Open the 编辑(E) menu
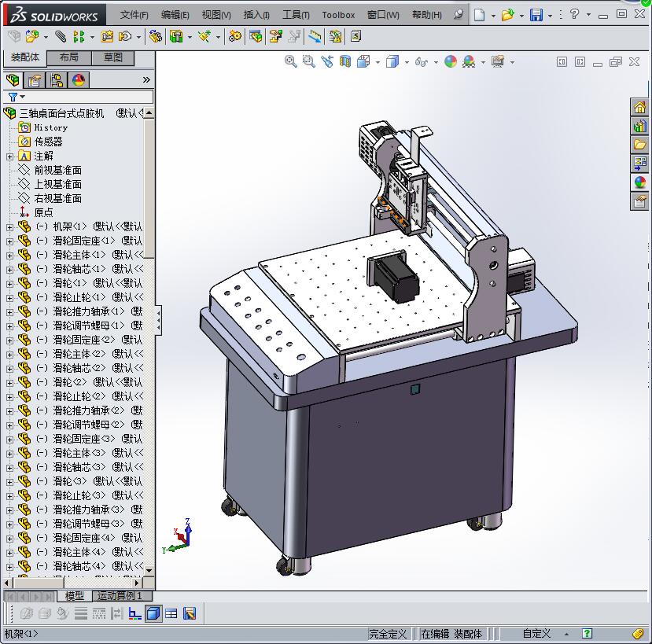This screenshot has height=644, width=652. pos(175,15)
